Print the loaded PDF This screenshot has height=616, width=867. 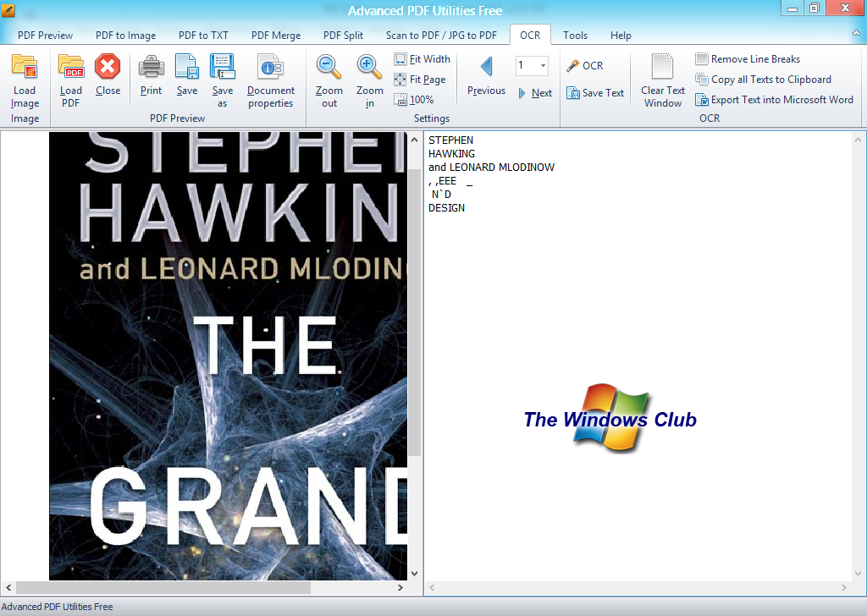[151, 75]
